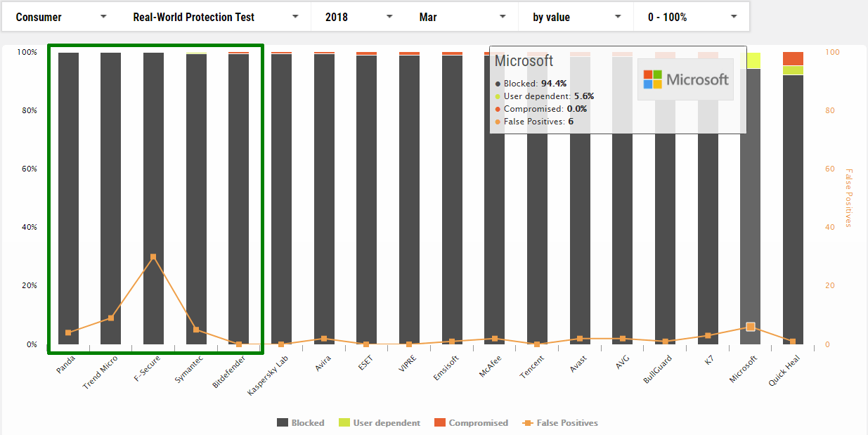Select the Avast blocked bar
Screen dimensions: 868x435
[580, 200]
